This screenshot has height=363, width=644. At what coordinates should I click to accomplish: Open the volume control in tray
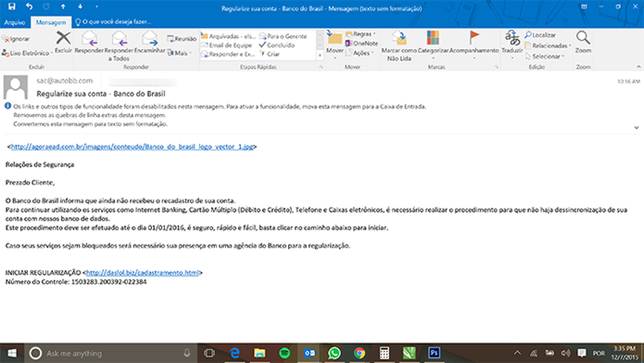pyautogui.click(x=565, y=353)
